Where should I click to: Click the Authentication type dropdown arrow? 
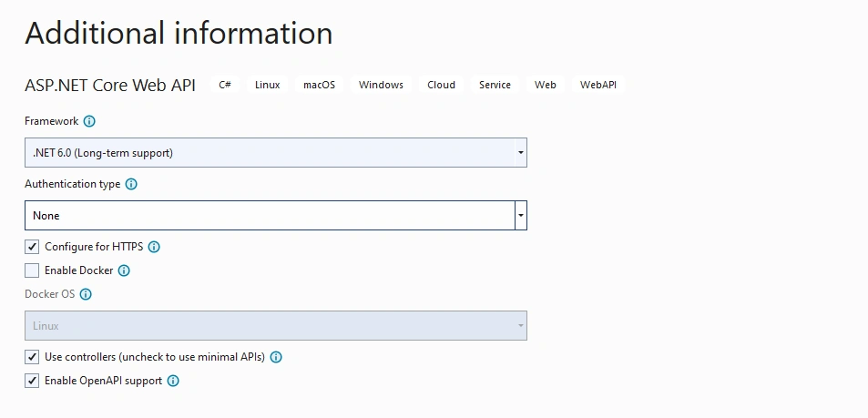[520, 215]
